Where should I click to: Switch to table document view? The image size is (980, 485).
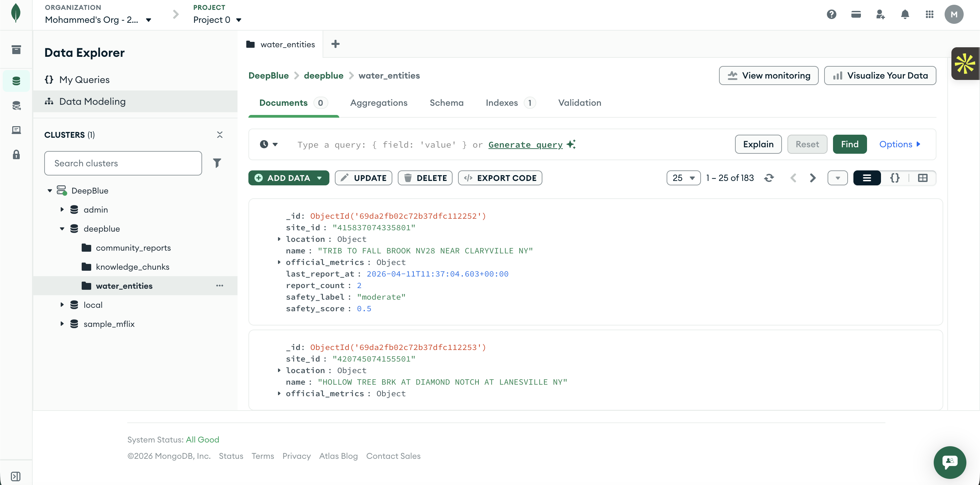[x=922, y=178]
